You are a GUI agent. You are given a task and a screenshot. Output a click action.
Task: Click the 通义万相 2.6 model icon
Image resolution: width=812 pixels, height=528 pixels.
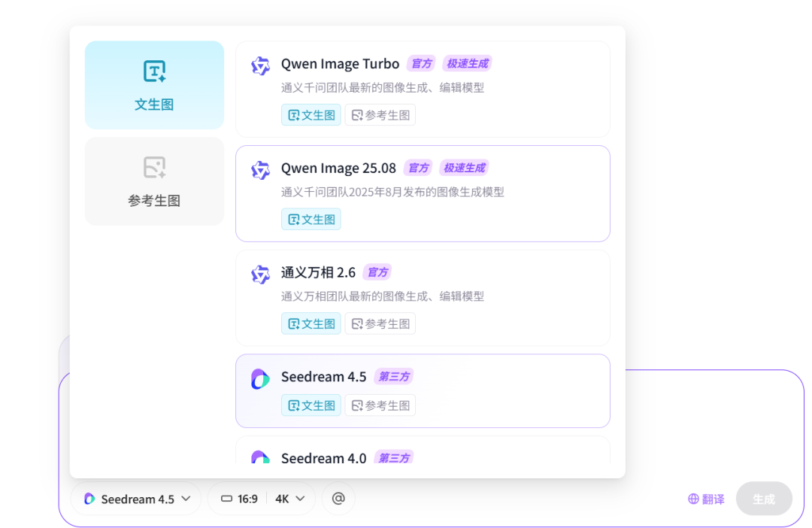pos(260,273)
